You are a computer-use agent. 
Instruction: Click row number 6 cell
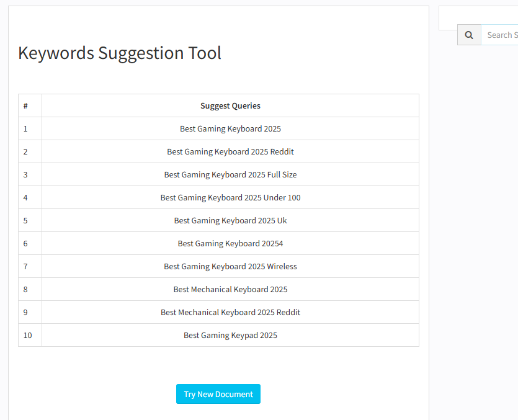(x=30, y=244)
